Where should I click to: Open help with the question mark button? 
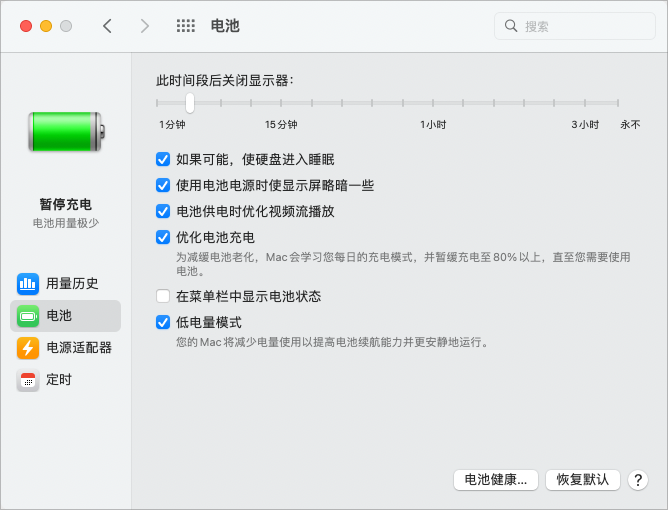tap(638, 480)
